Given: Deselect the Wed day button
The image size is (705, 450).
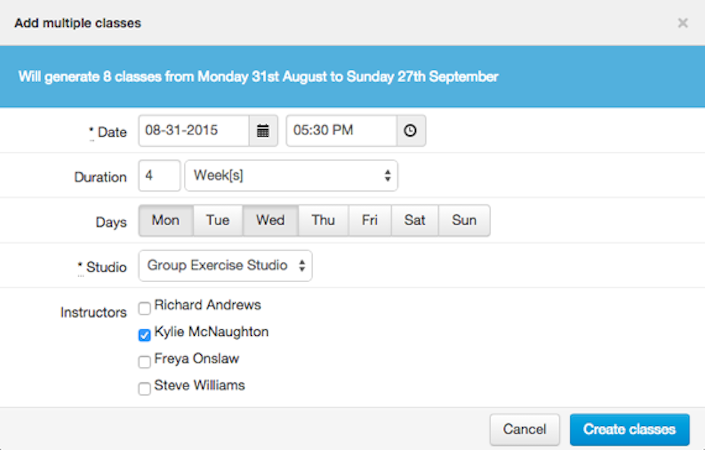Looking at the screenshot, I should (270, 221).
